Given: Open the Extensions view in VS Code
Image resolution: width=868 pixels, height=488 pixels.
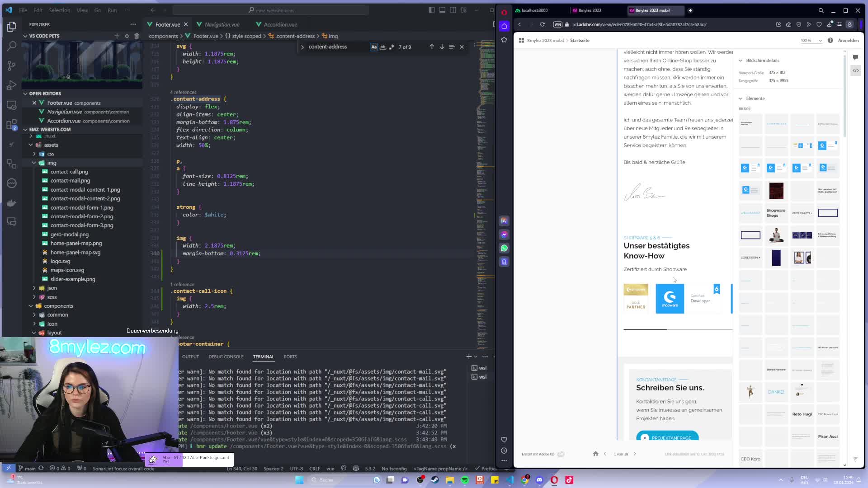Looking at the screenshot, I should [x=12, y=125].
